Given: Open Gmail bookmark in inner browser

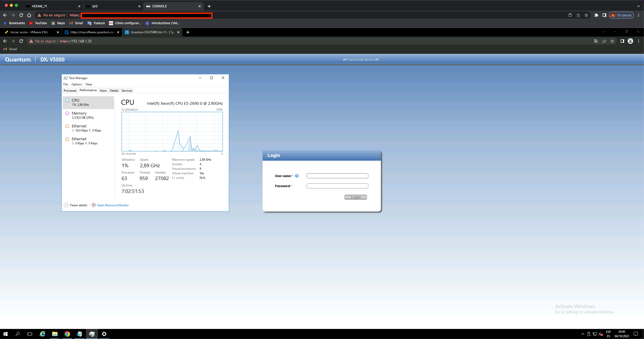Looking at the screenshot, I should (10, 49).
